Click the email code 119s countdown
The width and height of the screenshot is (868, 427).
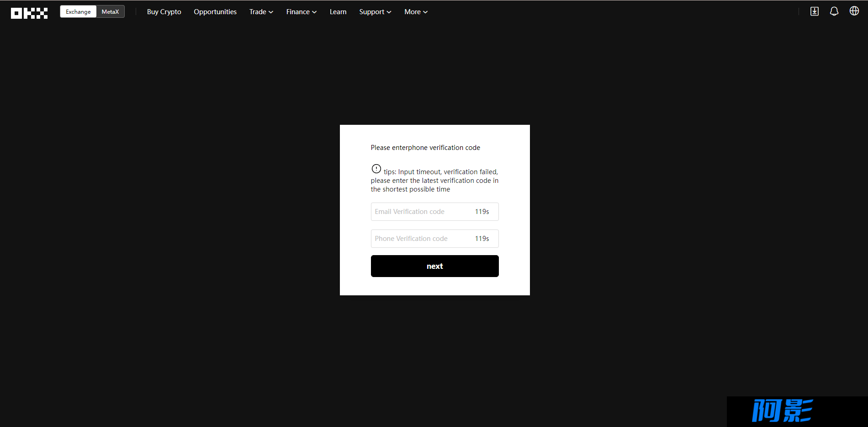[x=482, y=212]
